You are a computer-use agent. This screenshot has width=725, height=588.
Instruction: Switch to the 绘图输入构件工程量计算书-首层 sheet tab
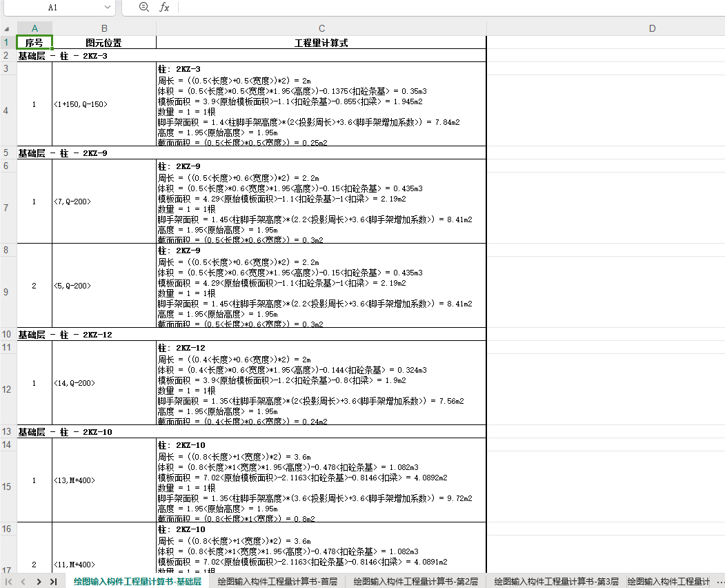tap(277, 582)
